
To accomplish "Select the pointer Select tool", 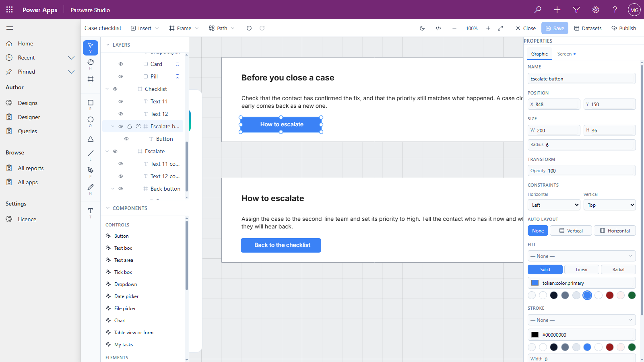I will [x=91, y=47].
